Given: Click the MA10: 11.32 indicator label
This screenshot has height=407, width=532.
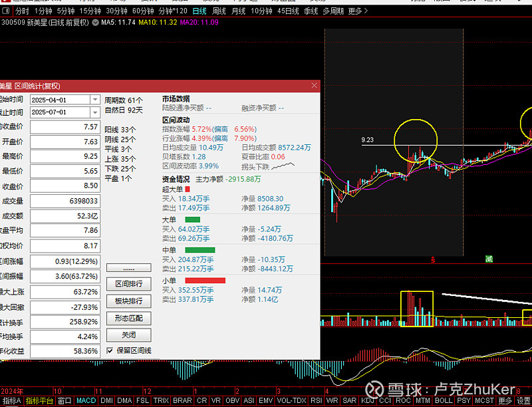Looking at the screenshot, I should coord(158,23).
